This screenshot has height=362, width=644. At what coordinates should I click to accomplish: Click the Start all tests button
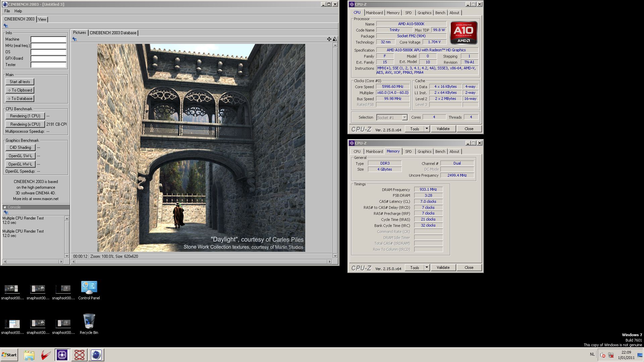tap(20, 82)
